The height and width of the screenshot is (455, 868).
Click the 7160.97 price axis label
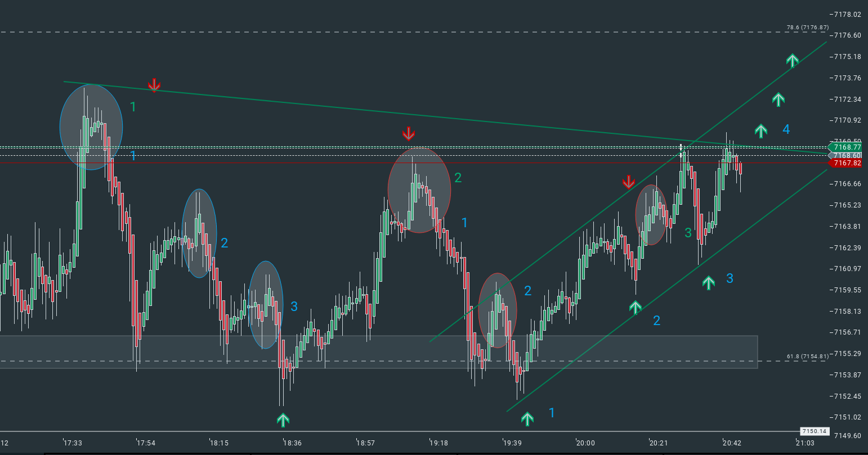849,269
